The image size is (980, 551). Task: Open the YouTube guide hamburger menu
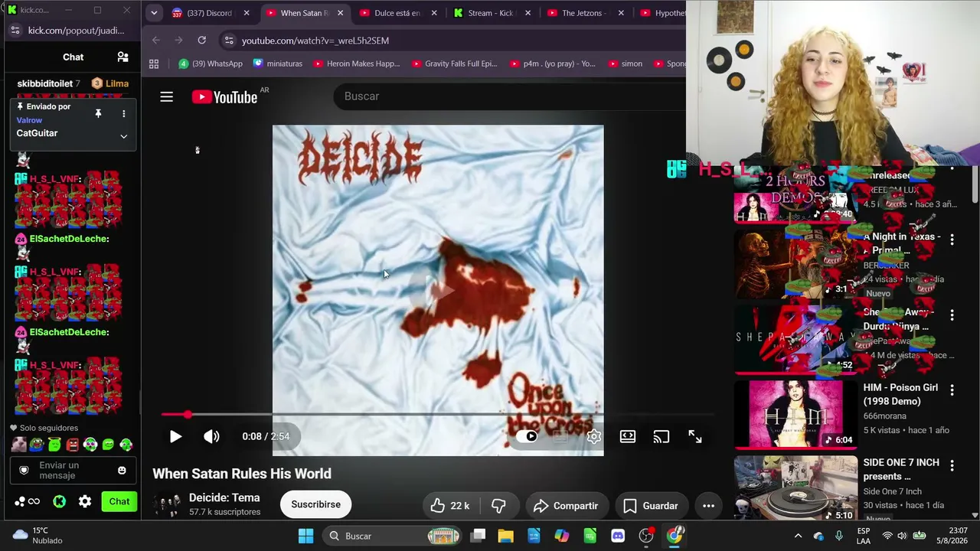[x=166, y=96]
